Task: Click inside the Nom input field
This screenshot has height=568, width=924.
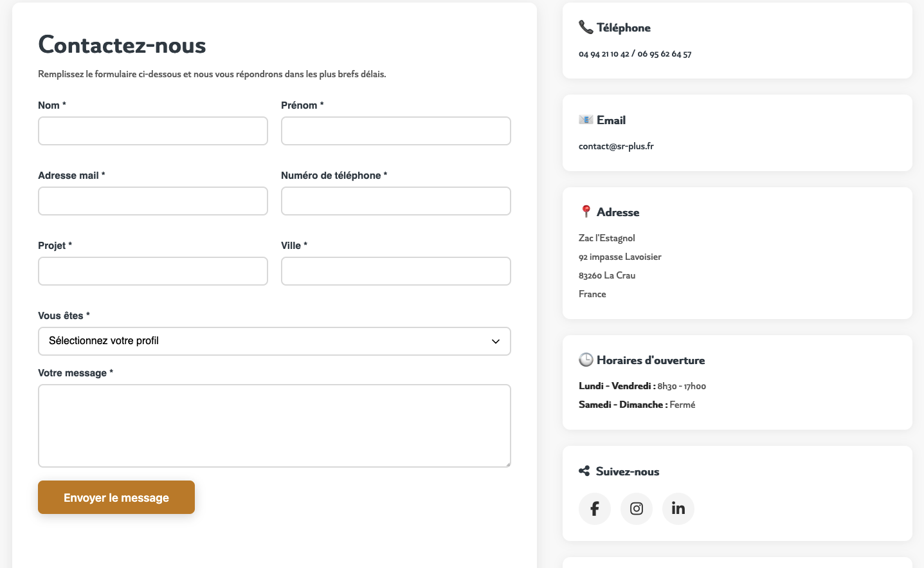Action: tap(152, 131)
